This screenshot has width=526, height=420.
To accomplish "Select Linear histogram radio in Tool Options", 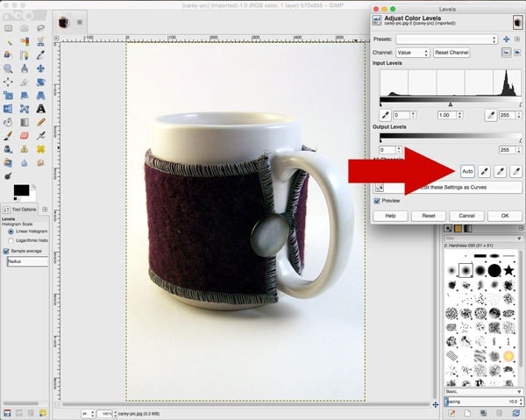I will click(x=11, y=231).
